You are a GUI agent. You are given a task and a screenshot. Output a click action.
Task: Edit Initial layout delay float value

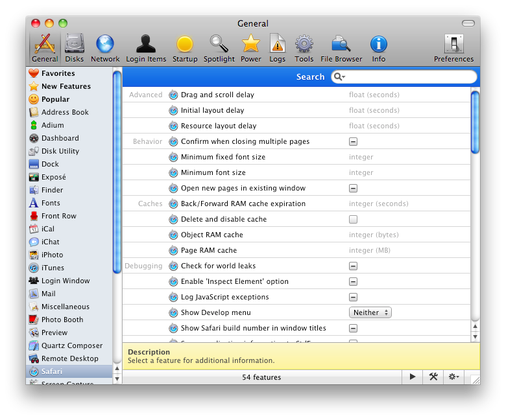[374, 110]
